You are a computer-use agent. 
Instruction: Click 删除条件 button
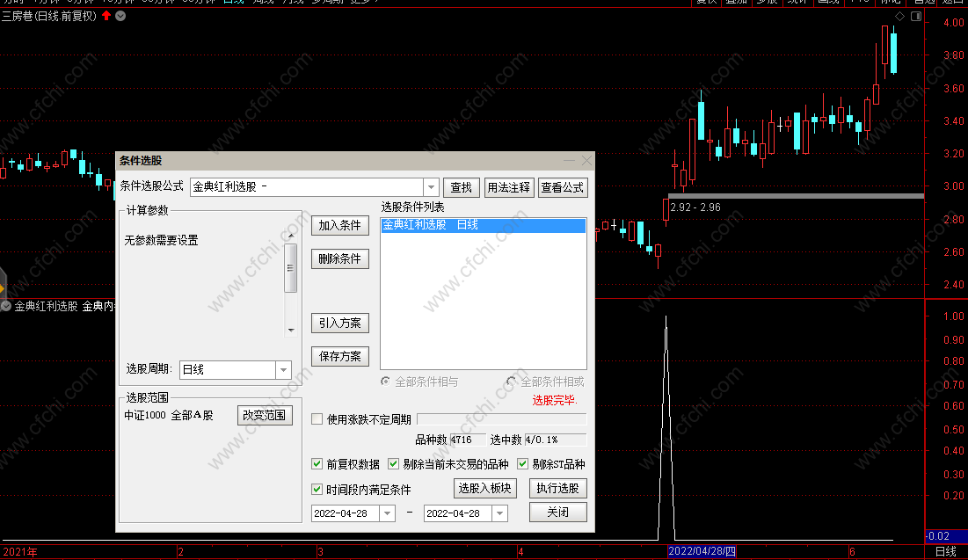point(340,258)
